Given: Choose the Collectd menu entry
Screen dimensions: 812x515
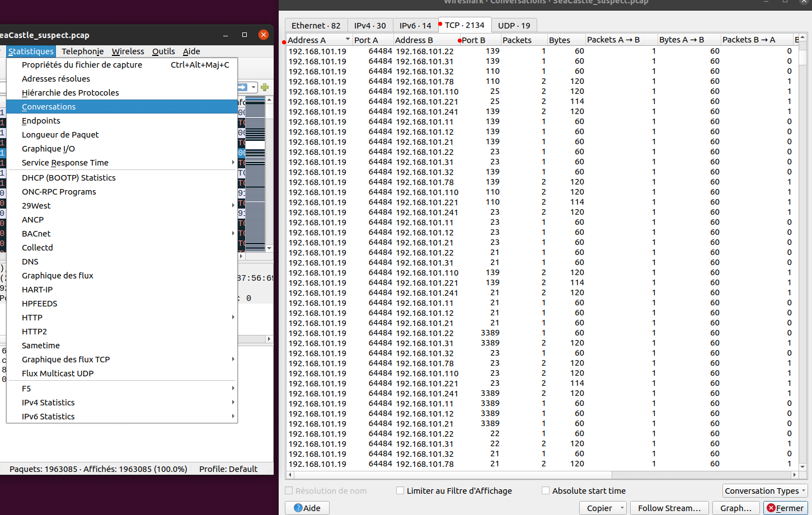Looking at the screenshot, I should [x=122, y=248].
